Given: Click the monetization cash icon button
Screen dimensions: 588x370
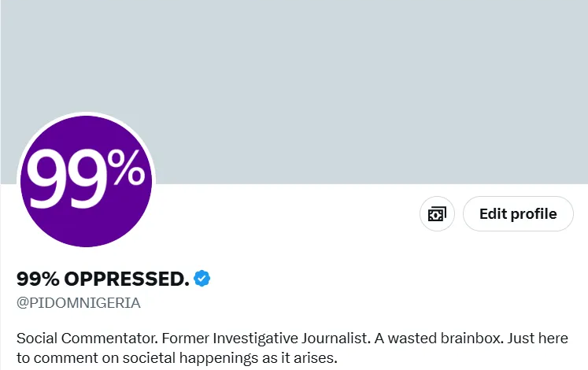Looking at the screenshot, I should pos(437,214).
